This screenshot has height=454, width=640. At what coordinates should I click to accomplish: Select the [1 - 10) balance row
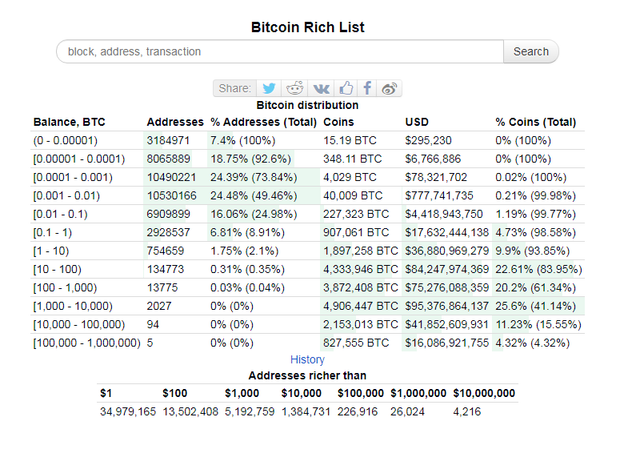(x=307, y=251)
